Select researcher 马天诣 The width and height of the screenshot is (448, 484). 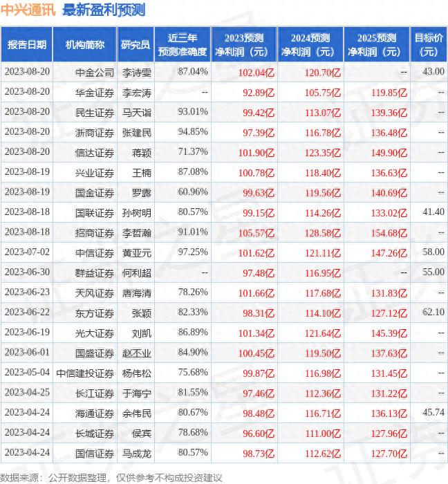(137, 113)
